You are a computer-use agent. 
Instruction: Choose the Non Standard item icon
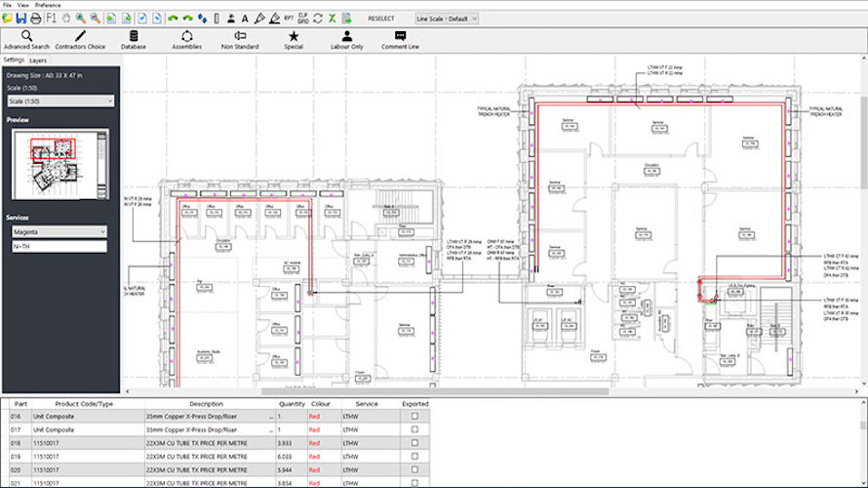[240, 35]
